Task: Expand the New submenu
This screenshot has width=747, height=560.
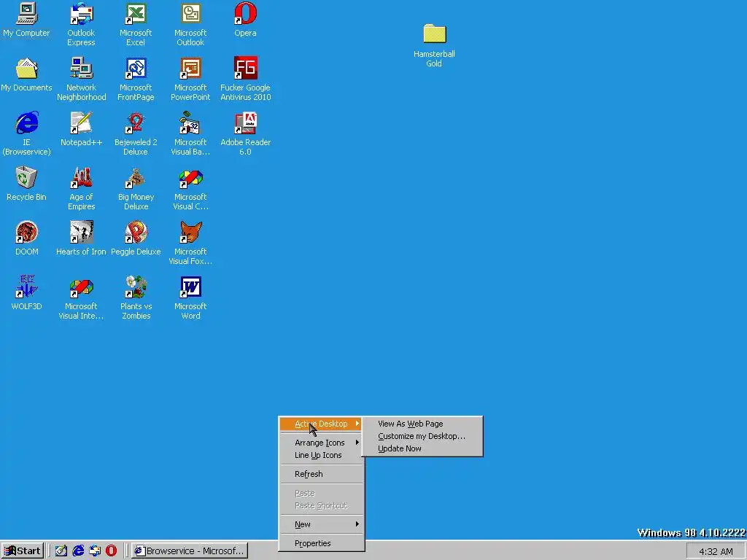Action: point(321,524)
